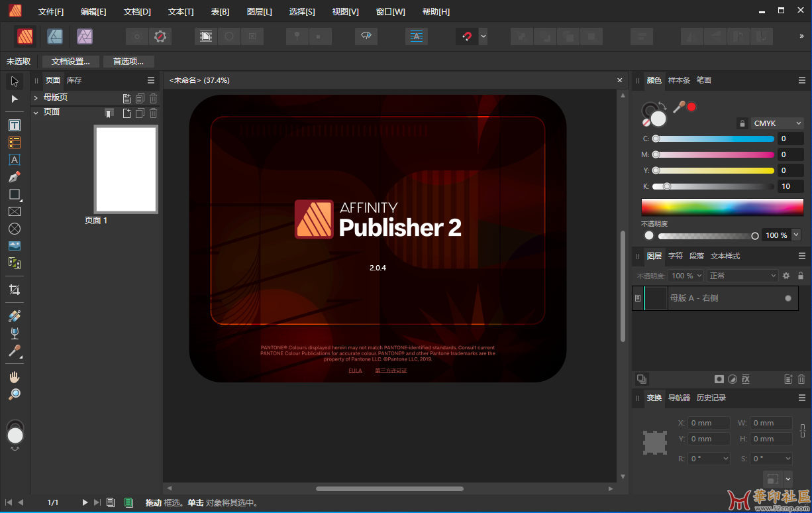The width and height of the screenshot is (812, 513).
Task: Select the Table tool
Action: [x=15, y=142]
